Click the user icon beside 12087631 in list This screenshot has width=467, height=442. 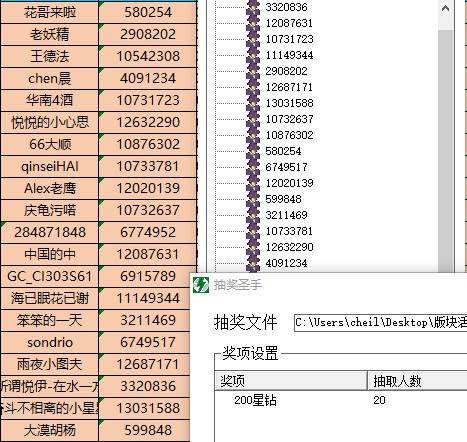[253, 23]
